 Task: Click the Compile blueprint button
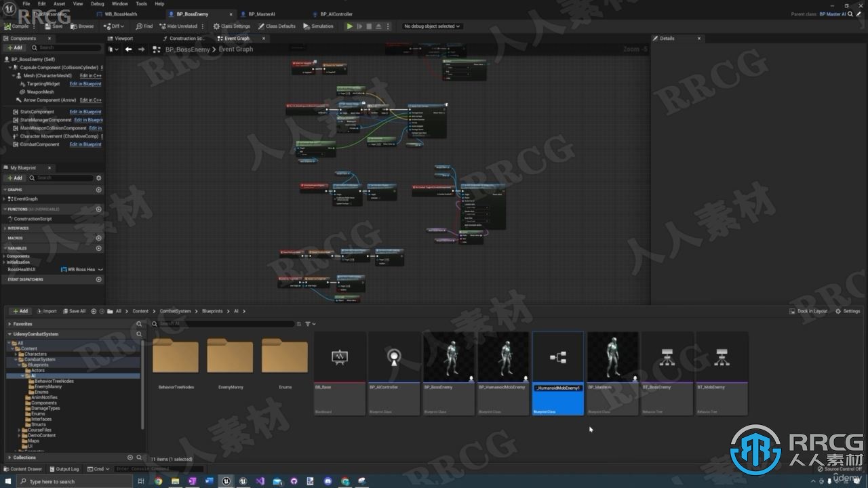coord(17,26)
